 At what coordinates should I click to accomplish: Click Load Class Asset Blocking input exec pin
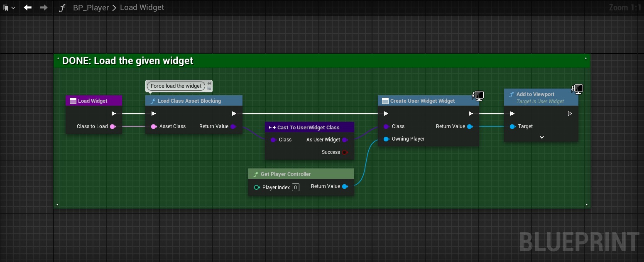coord(154,114)
